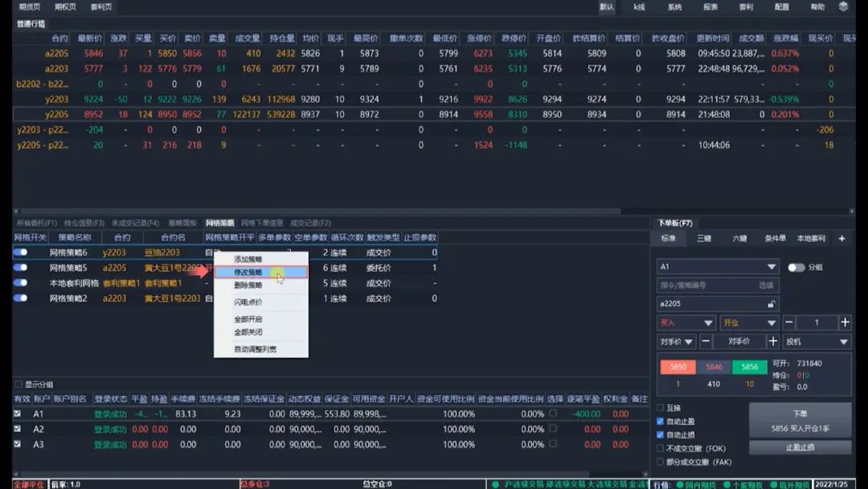Expand the 投机 dropdown
Screen dimensions: 868x489
coord(843,342)
